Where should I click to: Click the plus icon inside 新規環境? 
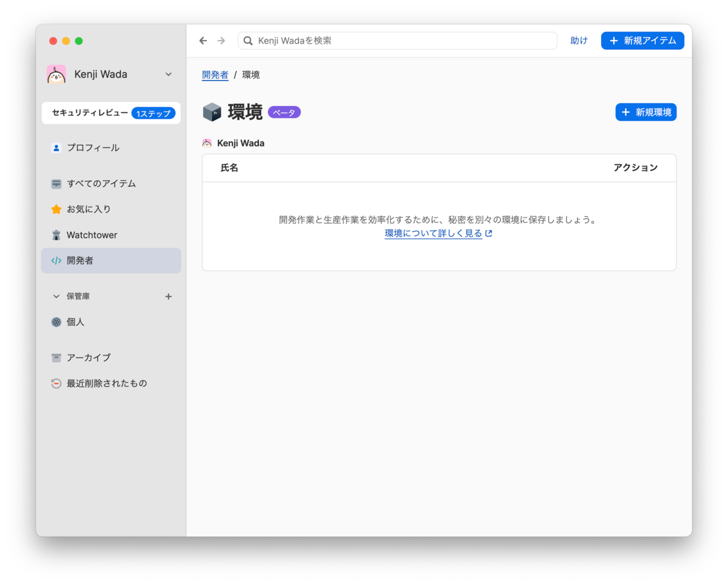[626, 112]
